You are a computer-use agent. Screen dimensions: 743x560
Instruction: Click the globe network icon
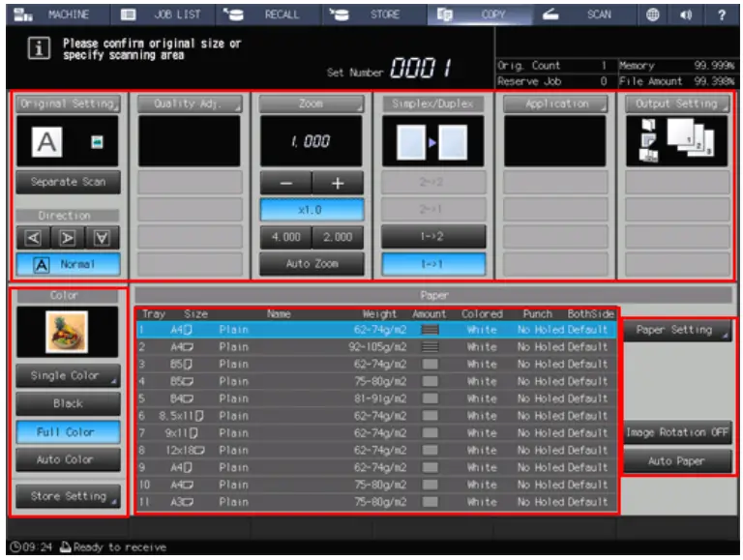(652, 15)
